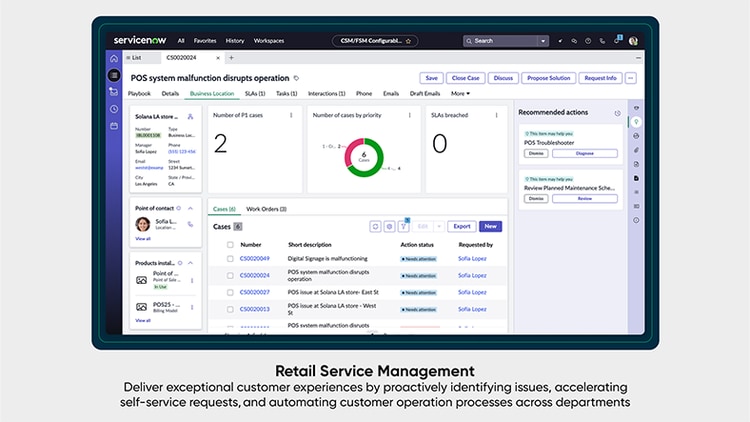Click the pink donut chart segment
Viewport: 750px width, 422px height.
point(349,151)
